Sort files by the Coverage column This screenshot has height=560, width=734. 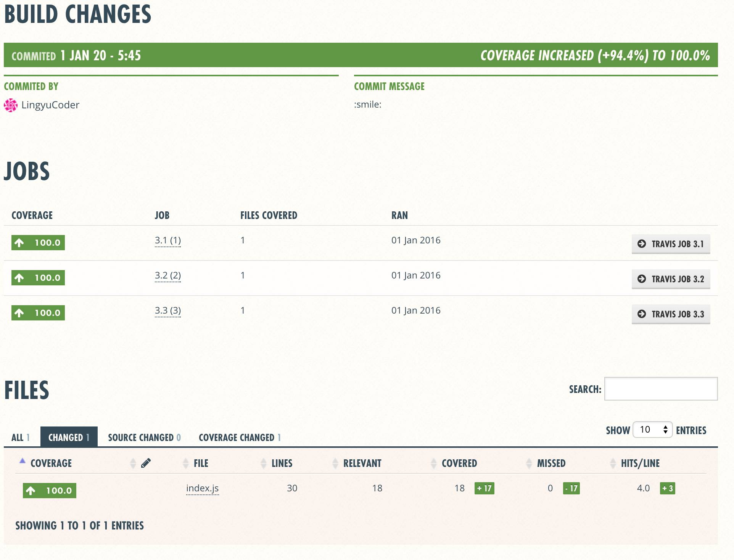51,463
